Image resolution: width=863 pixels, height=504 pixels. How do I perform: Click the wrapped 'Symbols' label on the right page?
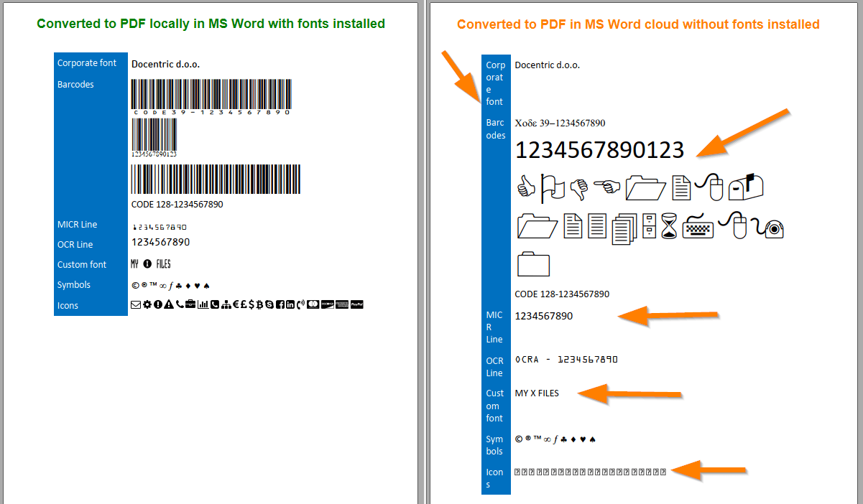pyautogui.click(x=495, y=445)
